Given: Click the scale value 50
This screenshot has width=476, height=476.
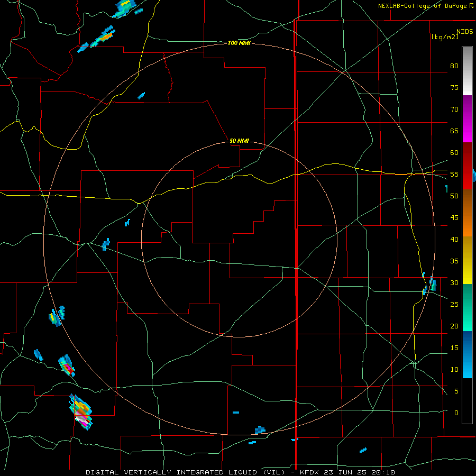Looking at the screenshot, I should pyautogui.click(x=454, y=196).
